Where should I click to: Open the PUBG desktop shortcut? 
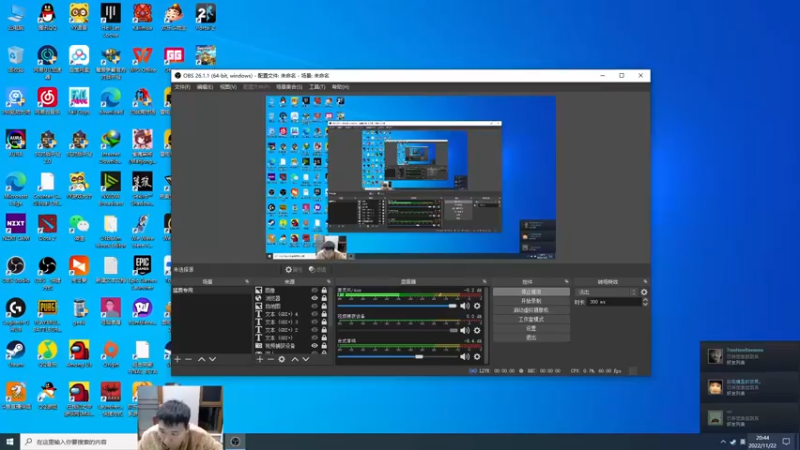tap(47, 314)
